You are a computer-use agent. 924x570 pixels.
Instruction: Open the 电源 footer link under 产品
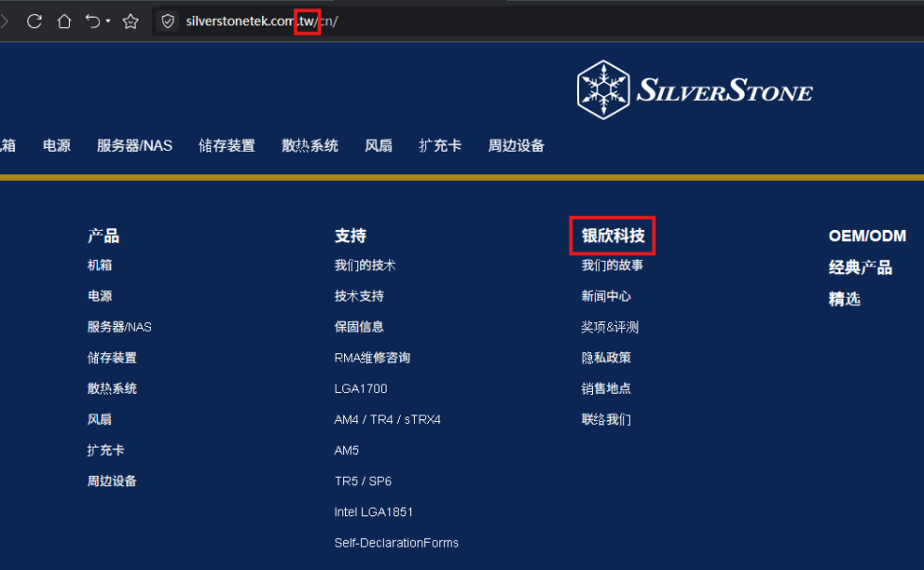coord(100,296)
